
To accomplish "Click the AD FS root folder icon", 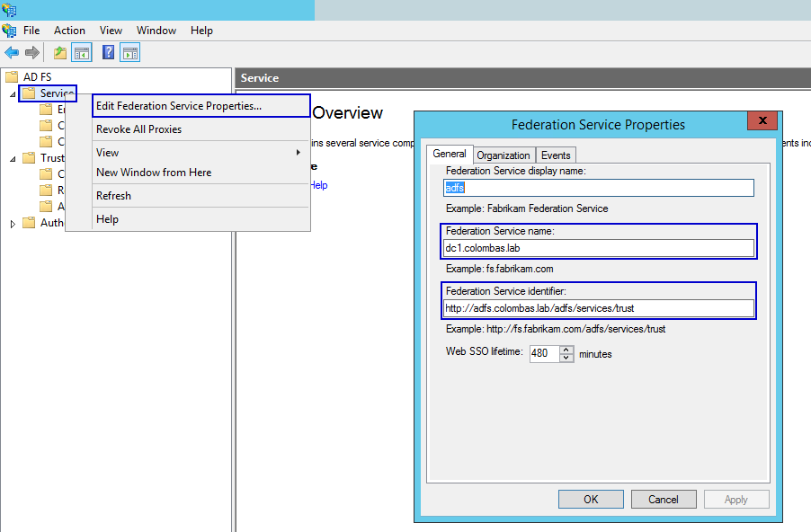I will tap(12, 77).
